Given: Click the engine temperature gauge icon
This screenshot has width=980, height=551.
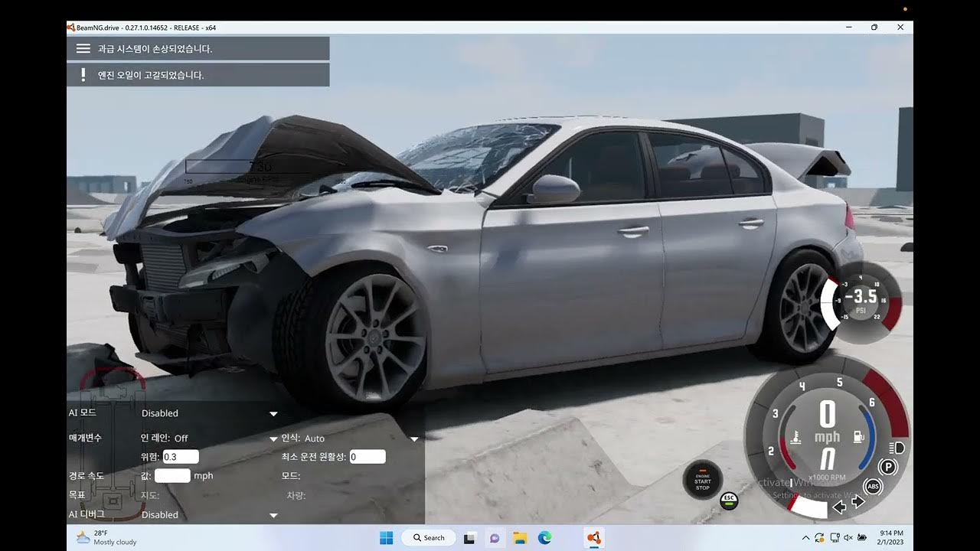Looking at the screenshot, I should (796, 439).
